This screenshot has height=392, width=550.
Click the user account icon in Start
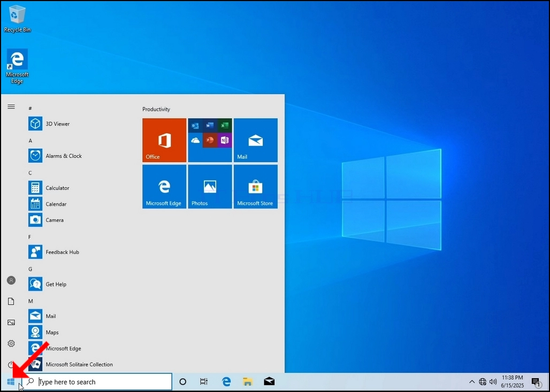coord(11,280)
